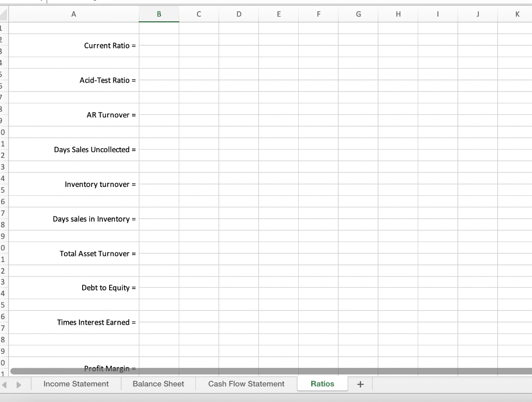Select the column I header
The width and height of the screenshot is (532, 402).
(437, 14)
